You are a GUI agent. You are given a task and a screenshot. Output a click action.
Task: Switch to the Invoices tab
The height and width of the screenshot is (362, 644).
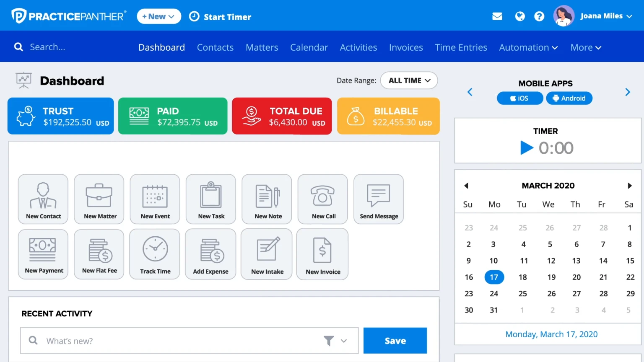pyautogui.click(x=406, y=47)
